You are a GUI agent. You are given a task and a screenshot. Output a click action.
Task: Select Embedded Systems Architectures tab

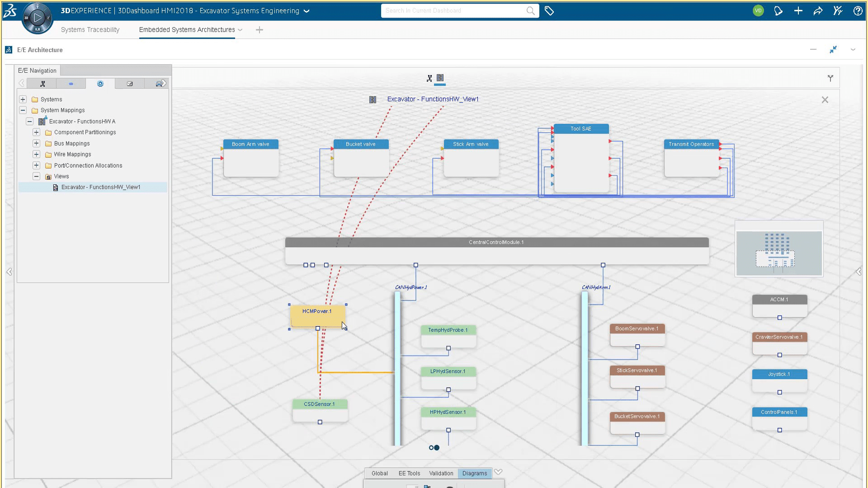[187, 30]
